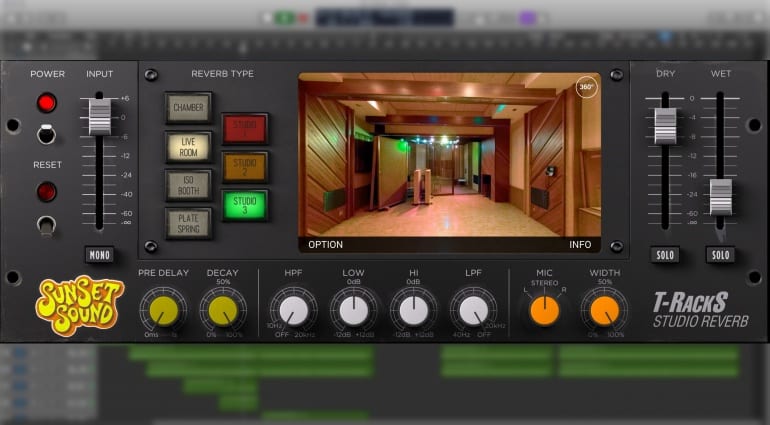Choose the green STUDIO 3 button
770x425 pixels.
pos(245,205)
